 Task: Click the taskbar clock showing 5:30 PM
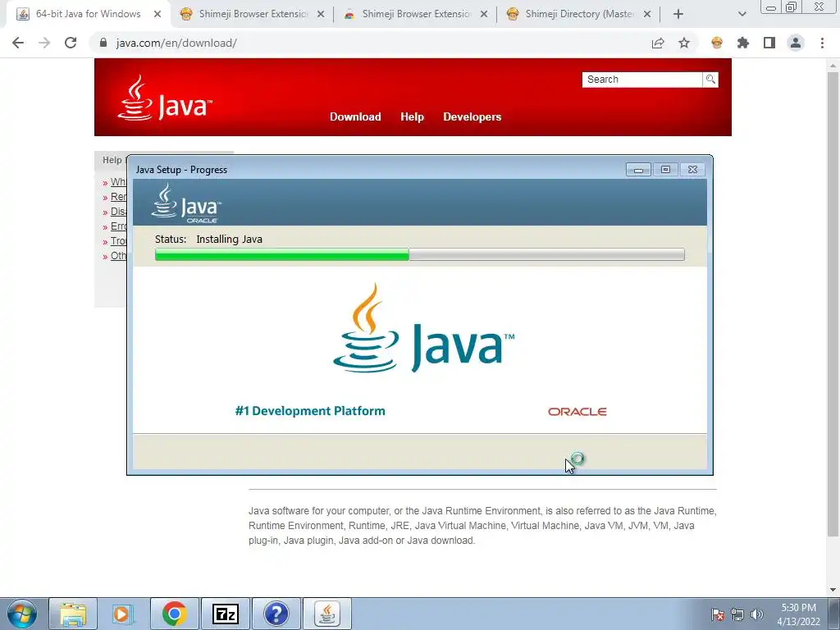click(x=799, y=614)
